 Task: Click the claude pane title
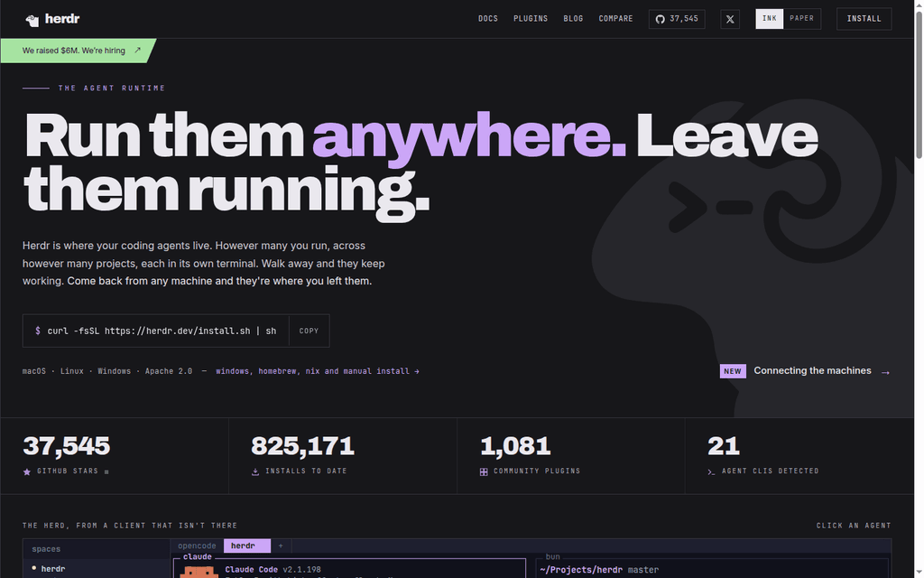197,556
